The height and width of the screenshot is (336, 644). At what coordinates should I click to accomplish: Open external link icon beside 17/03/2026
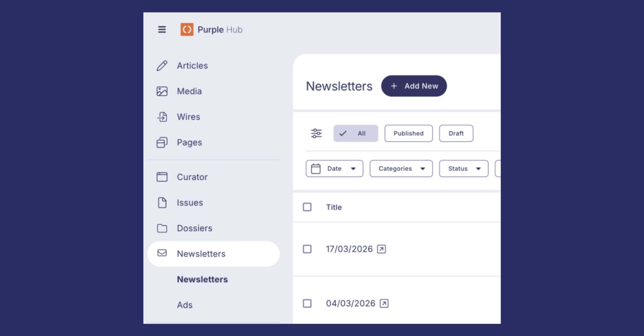click(381, 249)
